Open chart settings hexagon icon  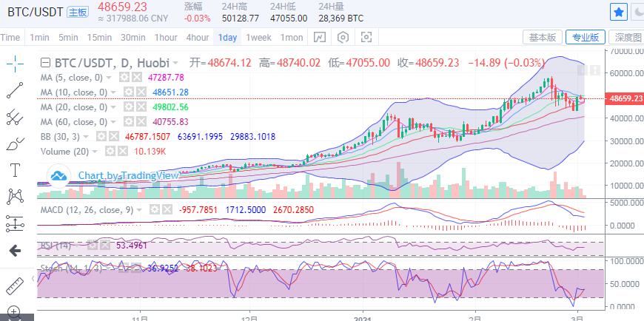coord(343,38)
